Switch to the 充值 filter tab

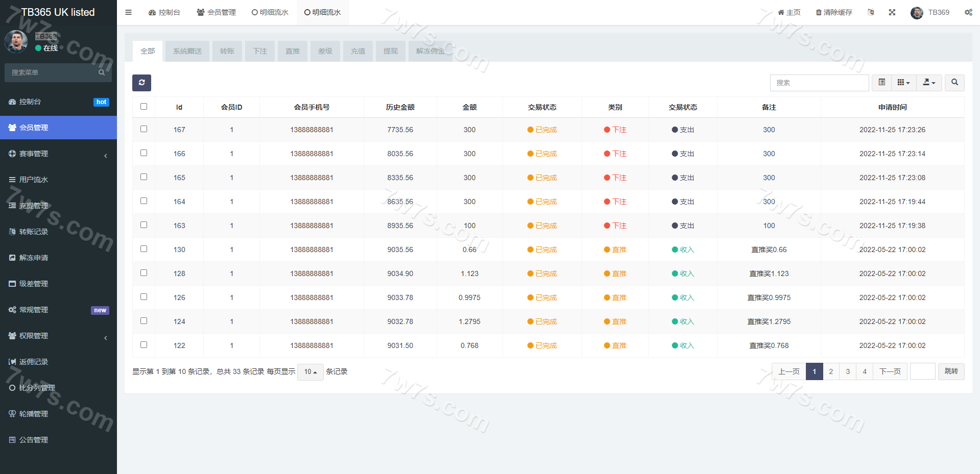357,51
